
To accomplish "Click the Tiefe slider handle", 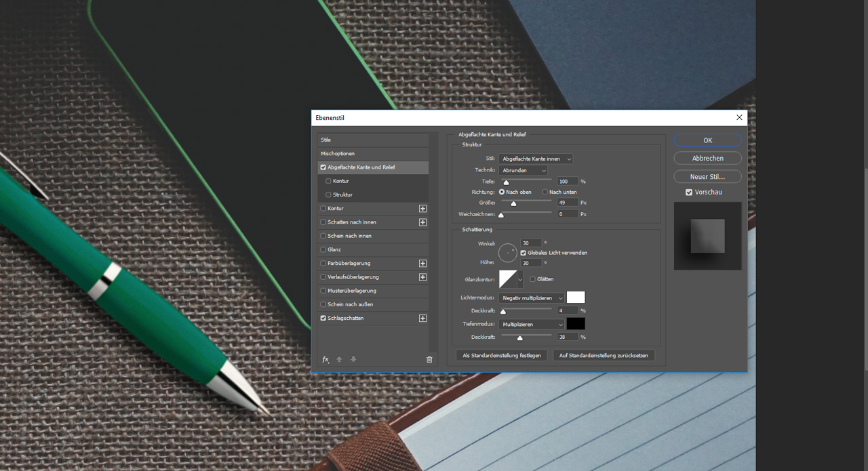I will click(x=506, y=182).
